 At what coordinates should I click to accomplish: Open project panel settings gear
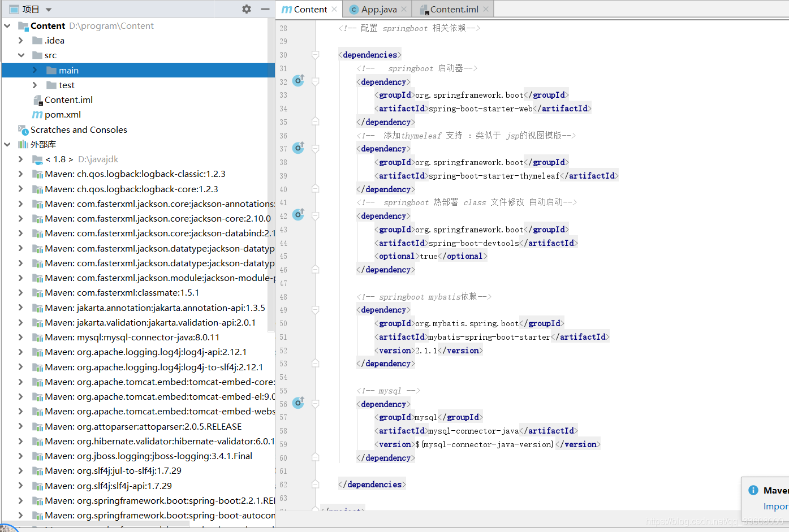(247, 9)
